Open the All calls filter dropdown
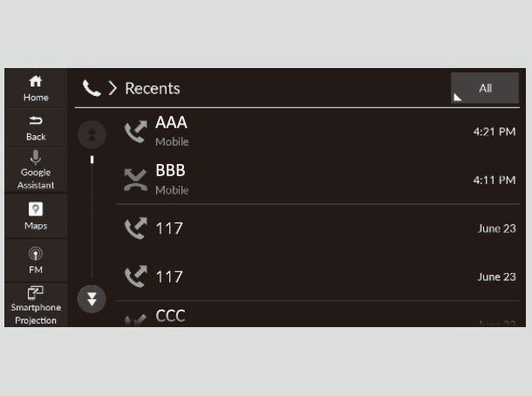 484,88
